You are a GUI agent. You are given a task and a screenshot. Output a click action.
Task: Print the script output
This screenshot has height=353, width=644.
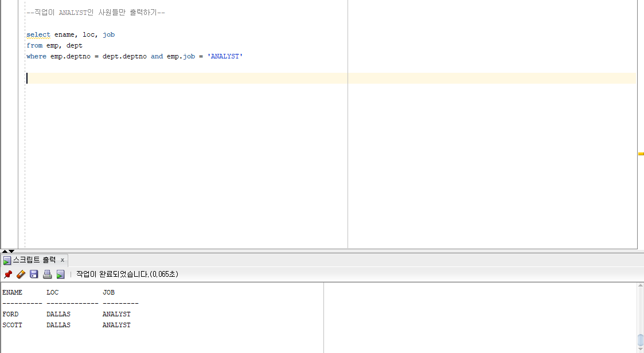47,274
